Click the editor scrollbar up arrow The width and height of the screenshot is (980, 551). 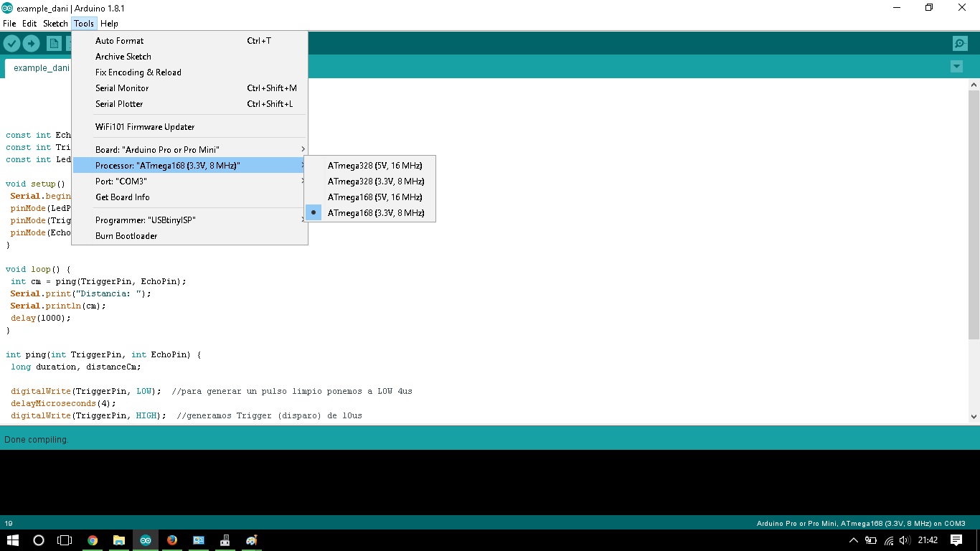(x=974, y=85)
